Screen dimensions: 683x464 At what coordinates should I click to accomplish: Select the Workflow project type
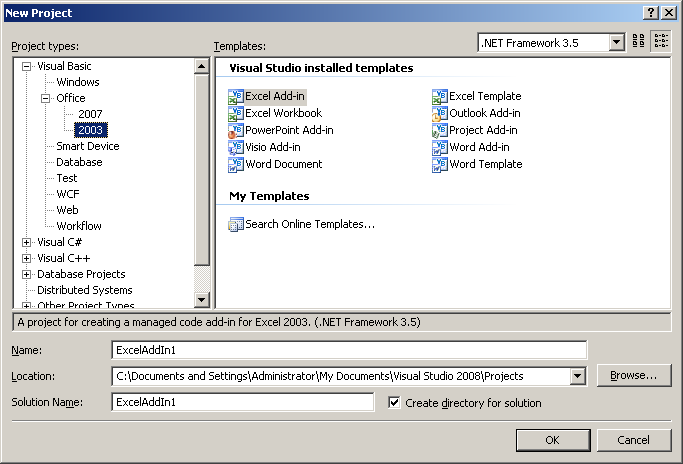(x=79, y=226)
